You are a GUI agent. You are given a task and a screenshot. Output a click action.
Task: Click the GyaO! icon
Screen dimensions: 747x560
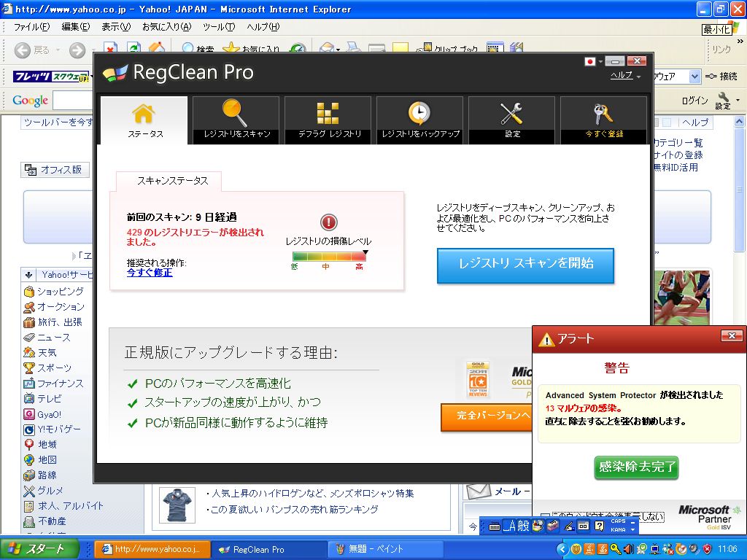point(29,414)
